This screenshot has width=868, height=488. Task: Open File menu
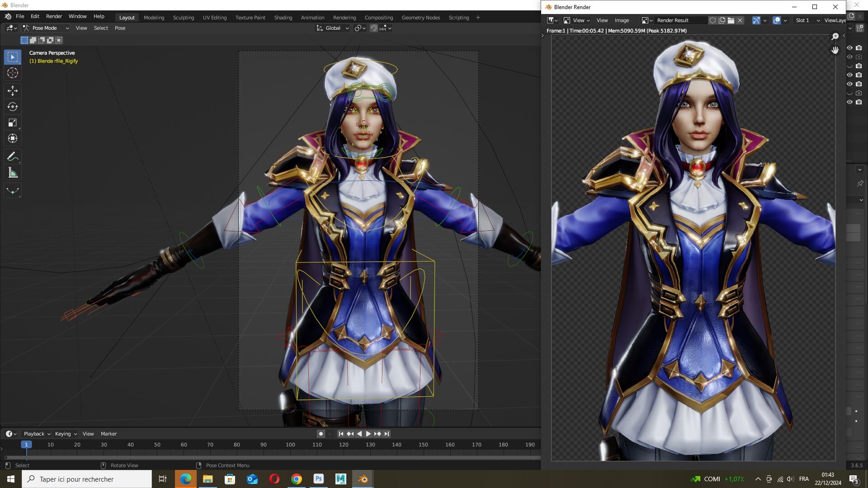[x=20, y=16]
